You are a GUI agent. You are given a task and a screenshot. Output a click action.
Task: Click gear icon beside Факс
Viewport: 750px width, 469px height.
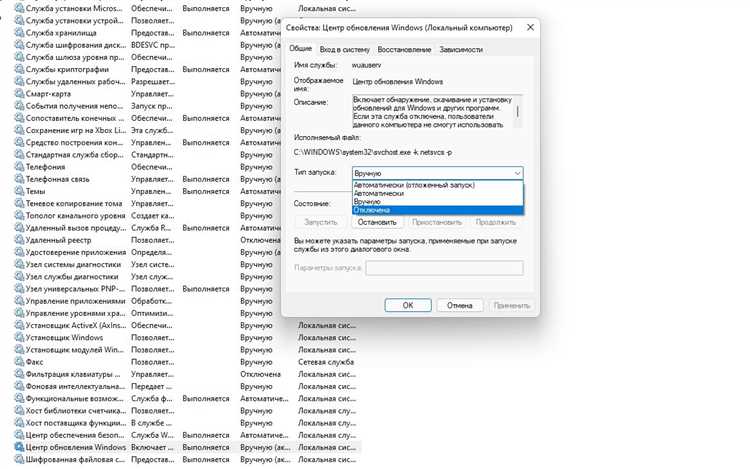[x=19, y=362]
